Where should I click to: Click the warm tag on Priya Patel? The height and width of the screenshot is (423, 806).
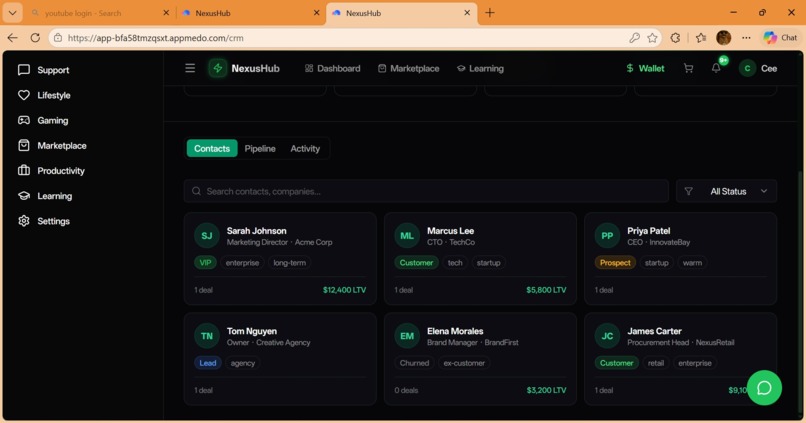(x=692, y=263)
